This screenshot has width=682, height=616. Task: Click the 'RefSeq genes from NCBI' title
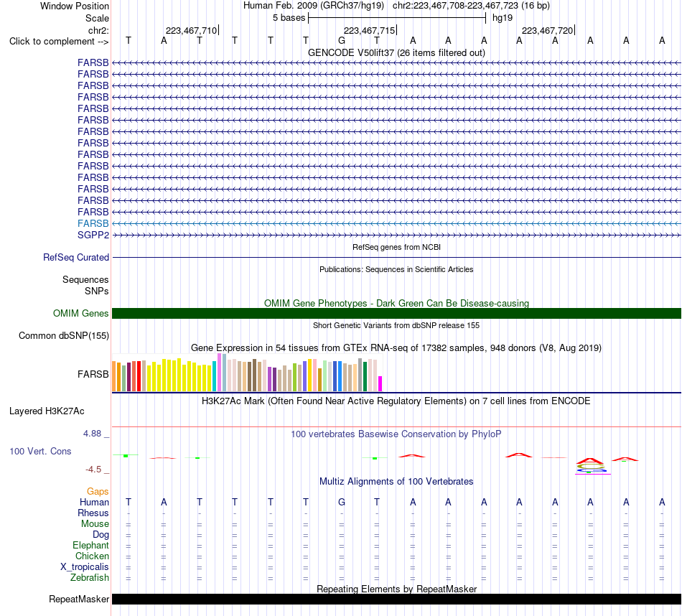pos(396,247)
